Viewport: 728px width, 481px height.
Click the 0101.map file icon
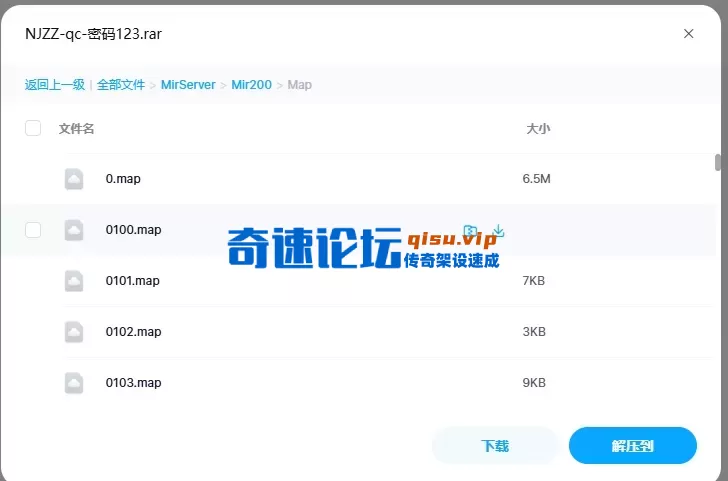(74, 281)
